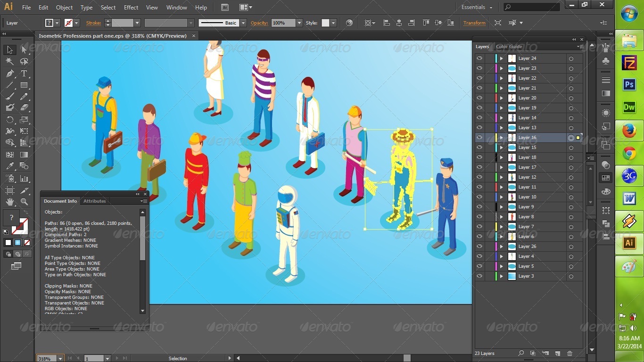Open the New Layer button in Layers panel
The width and height of the screenshot is (644, 362).
[558, 353]
